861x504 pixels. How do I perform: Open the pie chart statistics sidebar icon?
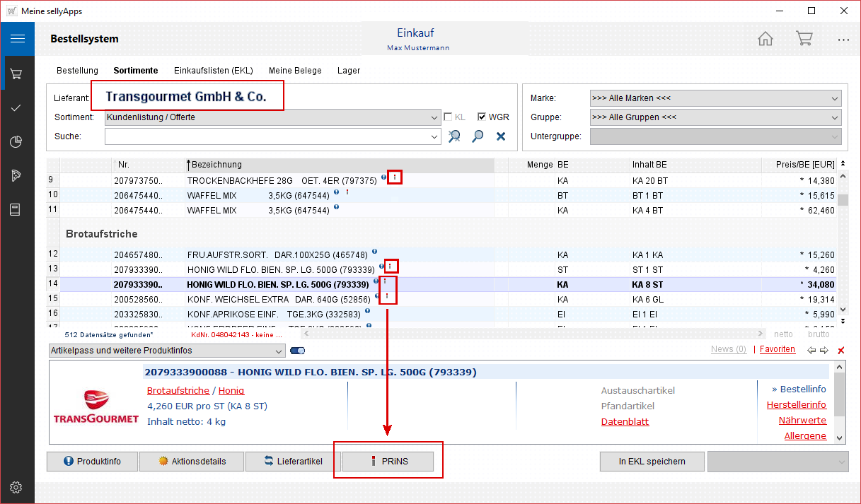coord(17,142)
